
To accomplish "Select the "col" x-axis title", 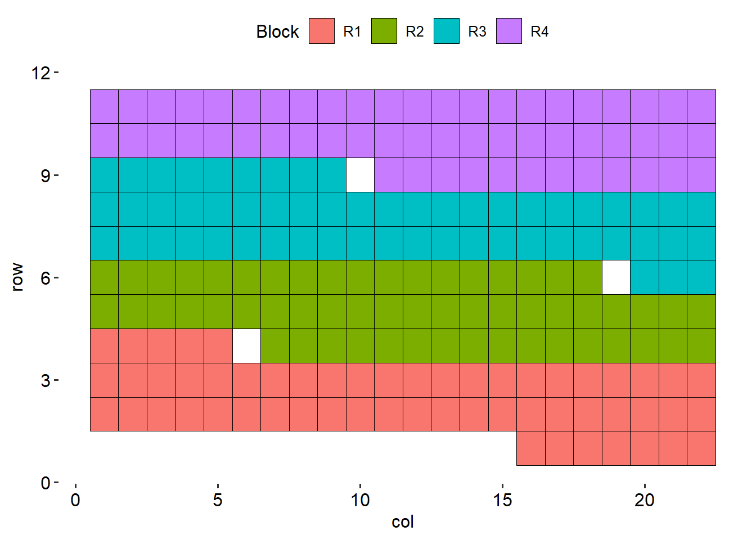I will tap(403, 522).
